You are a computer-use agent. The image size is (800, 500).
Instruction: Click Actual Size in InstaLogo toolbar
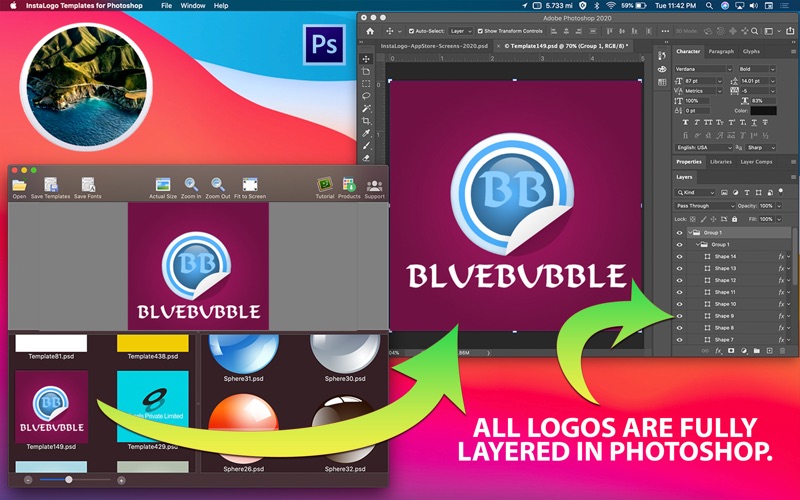pyautogui.click(x=163, y=188)
